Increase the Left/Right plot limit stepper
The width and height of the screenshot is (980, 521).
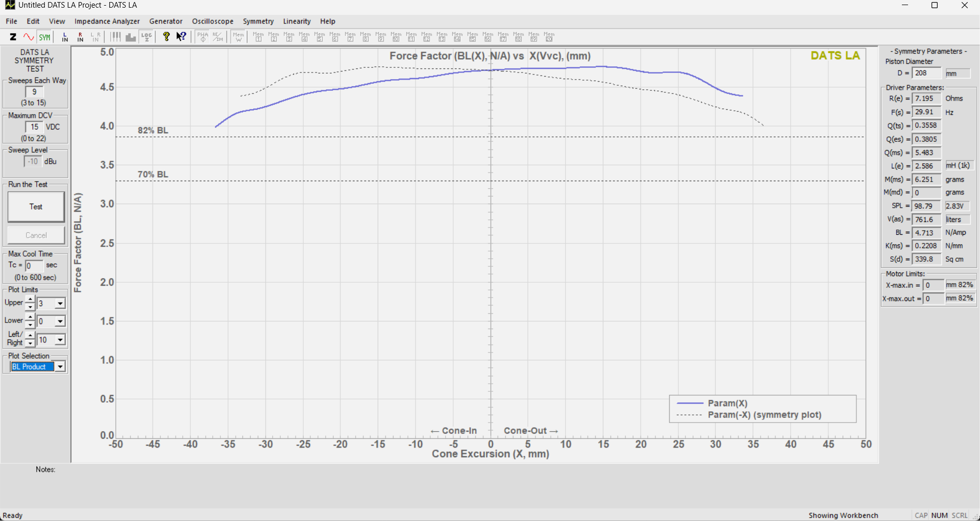[30, 336]
